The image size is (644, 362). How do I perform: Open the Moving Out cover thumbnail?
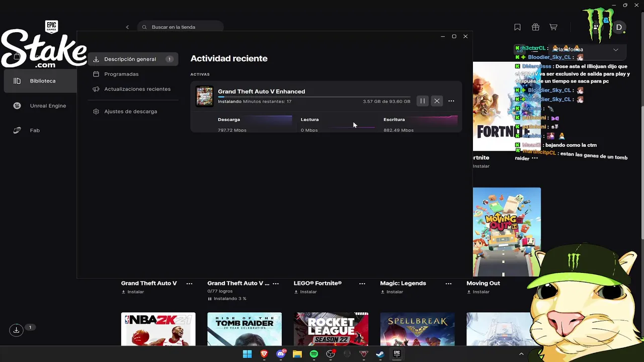coord(507,232)
